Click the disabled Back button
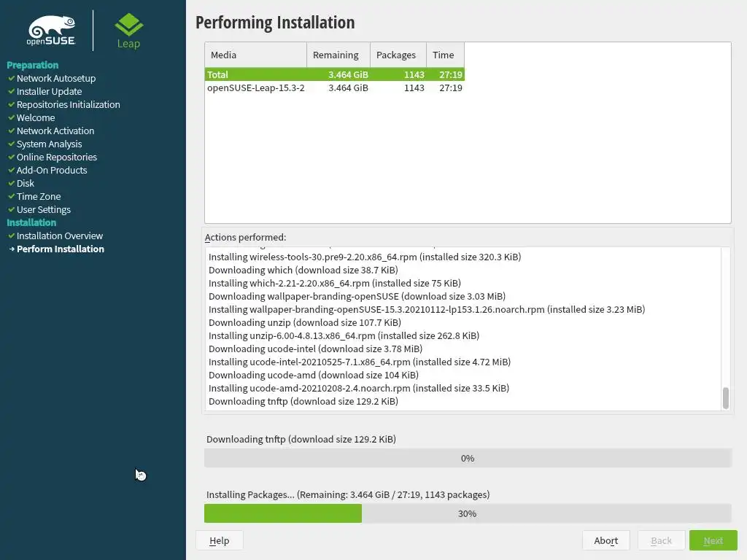Screen dimensions: 747x560 coord(661,540)
